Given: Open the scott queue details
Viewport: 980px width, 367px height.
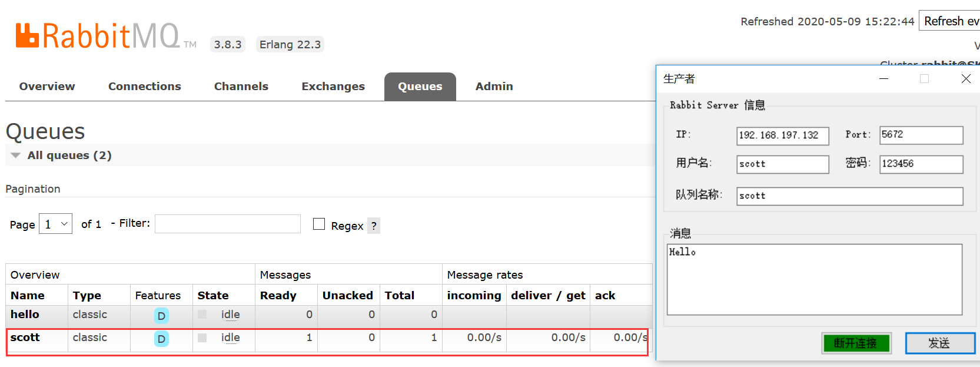Looking at the screenshot, I should (25, 337).
